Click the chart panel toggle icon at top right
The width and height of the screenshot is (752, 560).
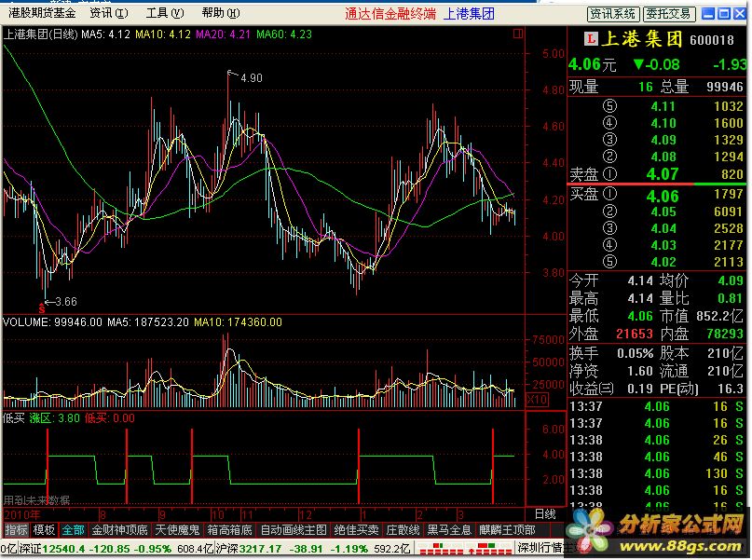(x=518, y=34)
